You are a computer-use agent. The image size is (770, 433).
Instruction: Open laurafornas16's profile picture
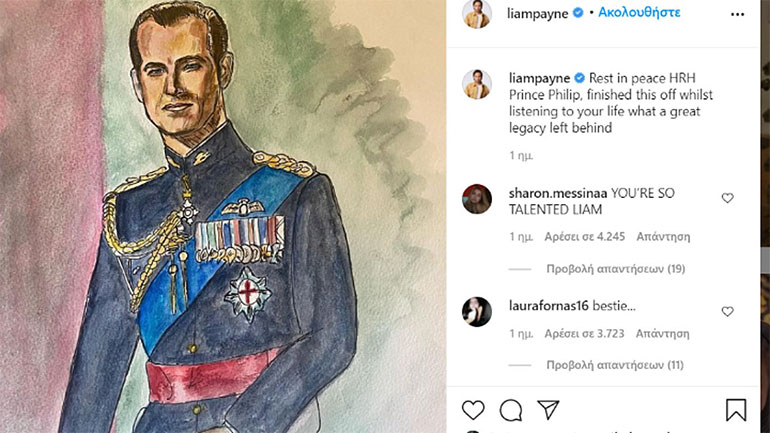click(477, 312)
